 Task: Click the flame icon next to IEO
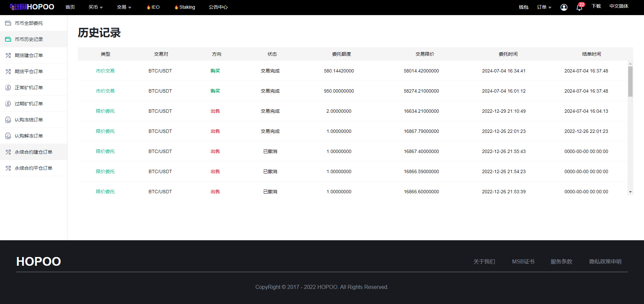pyautogui.click(x=148, y=7)
